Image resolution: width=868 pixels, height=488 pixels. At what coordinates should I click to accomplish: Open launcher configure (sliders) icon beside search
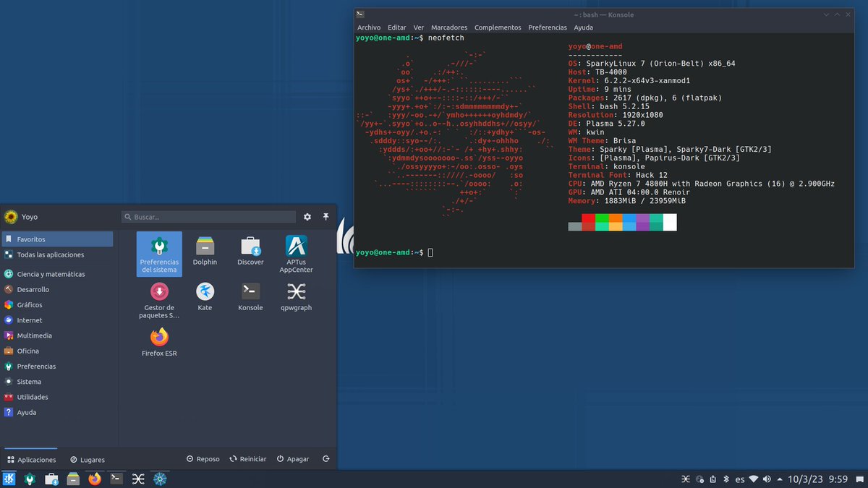pyautogui.click(x=307, y=217)
